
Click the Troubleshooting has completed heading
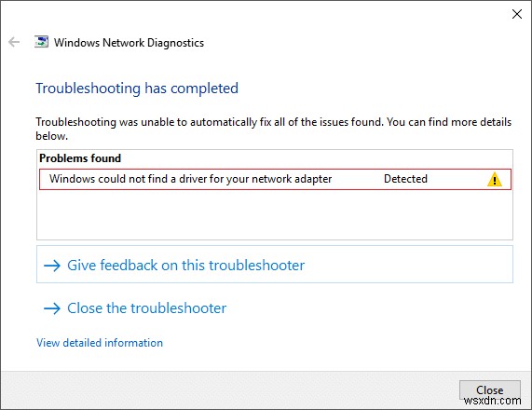coord(137,89)
